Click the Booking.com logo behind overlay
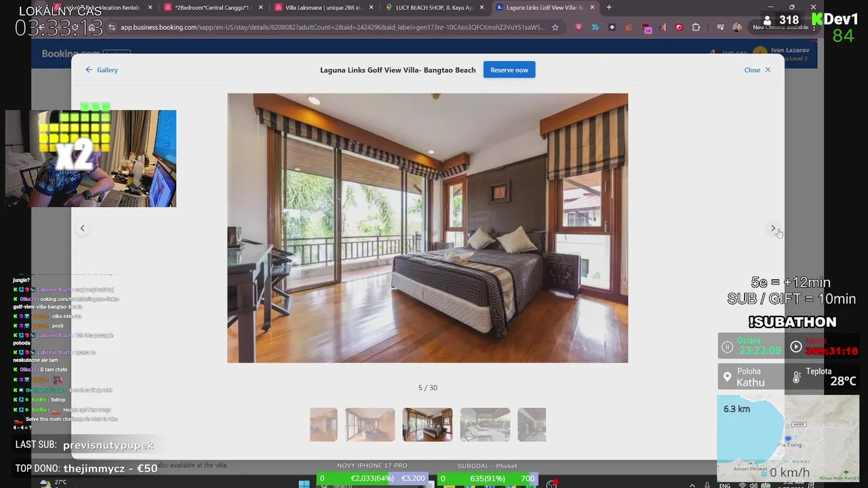 pyautogui.click(x=71, y=54)
